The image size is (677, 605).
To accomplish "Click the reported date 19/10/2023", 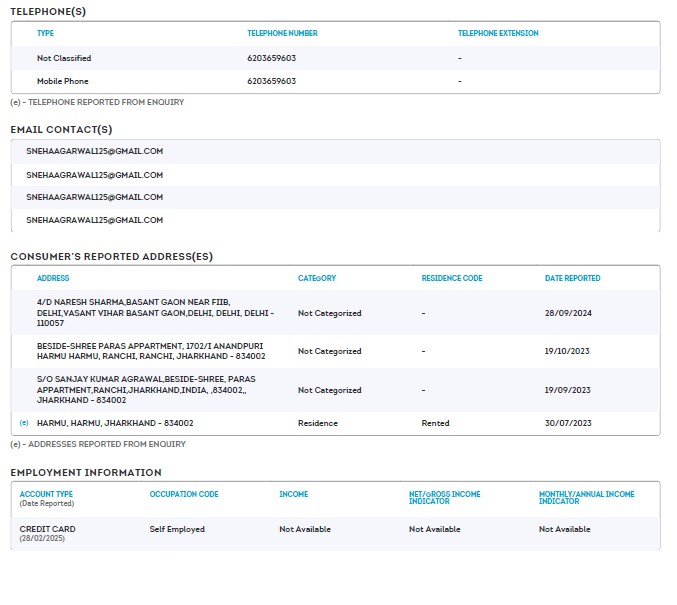I will [x=567, y=352].
